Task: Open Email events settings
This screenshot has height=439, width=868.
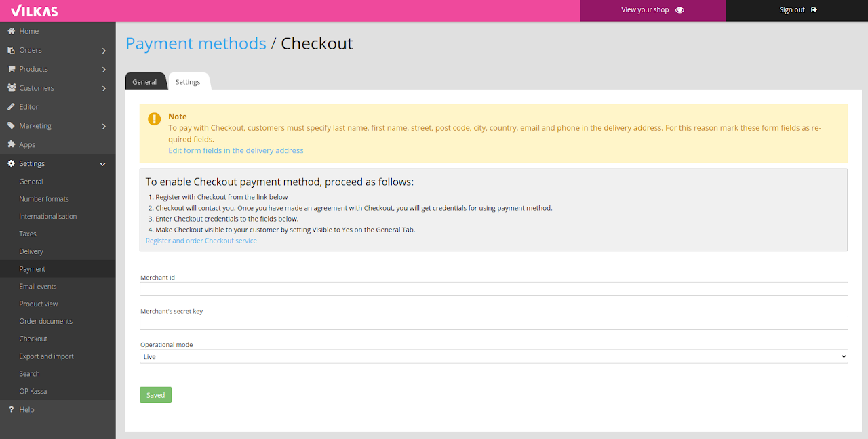Action: [38, 287]
